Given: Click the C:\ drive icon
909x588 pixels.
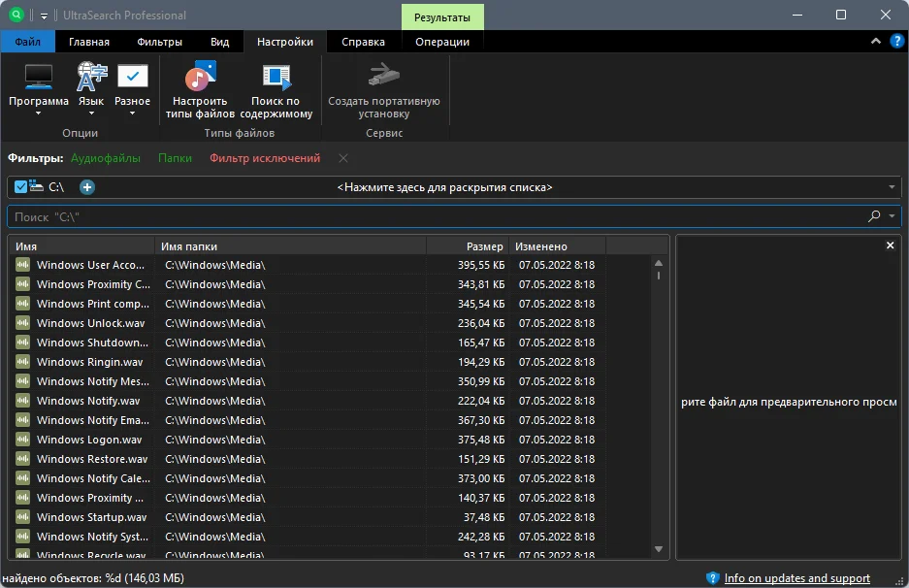Looking at the screenshot, I should 37,186.
